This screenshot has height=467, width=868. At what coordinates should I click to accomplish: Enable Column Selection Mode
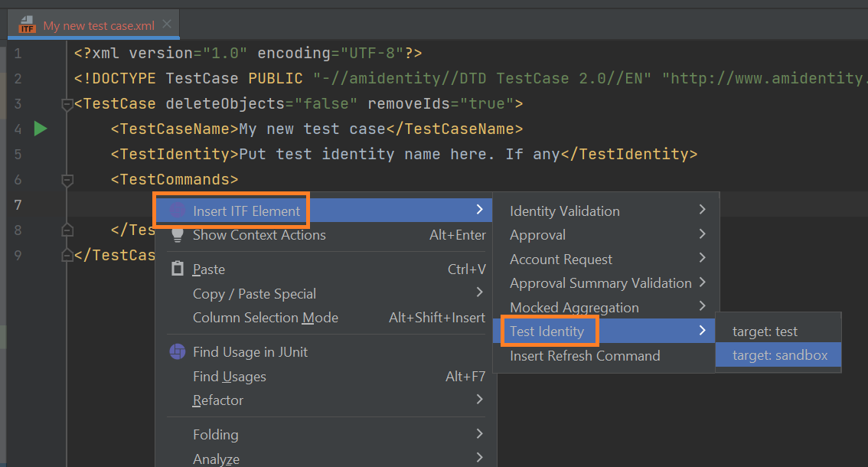[x=324, y=318]
